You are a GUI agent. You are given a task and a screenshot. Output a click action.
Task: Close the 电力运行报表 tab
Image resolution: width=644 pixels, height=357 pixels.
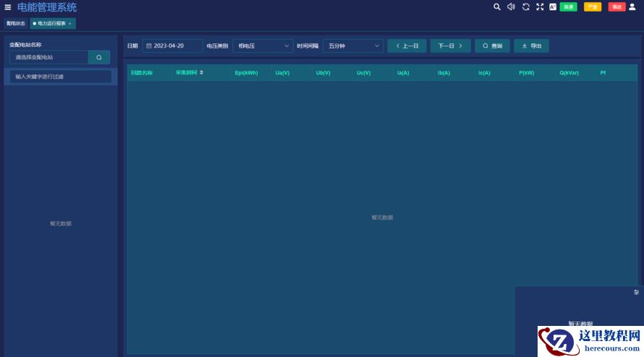point(69,24)
